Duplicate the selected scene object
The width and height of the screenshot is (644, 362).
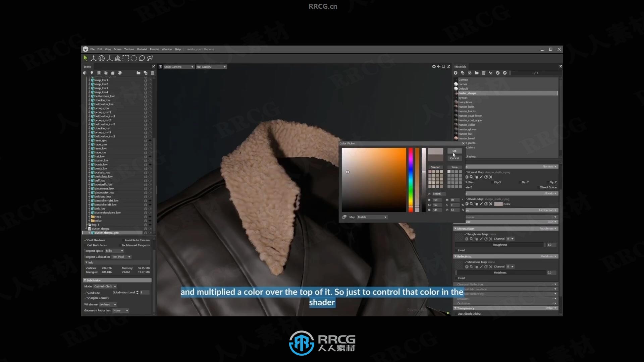[145, 73]
